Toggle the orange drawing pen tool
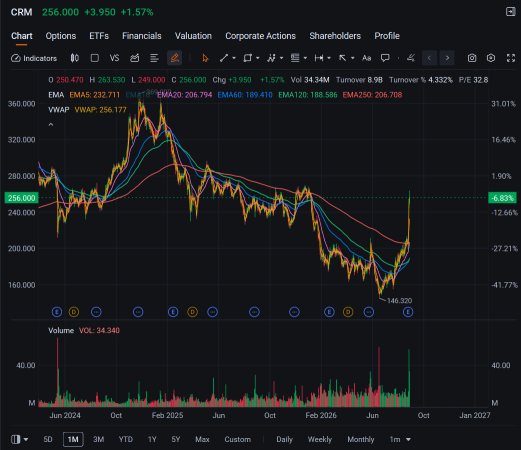521x450 pixels. (x=175, y=58)
